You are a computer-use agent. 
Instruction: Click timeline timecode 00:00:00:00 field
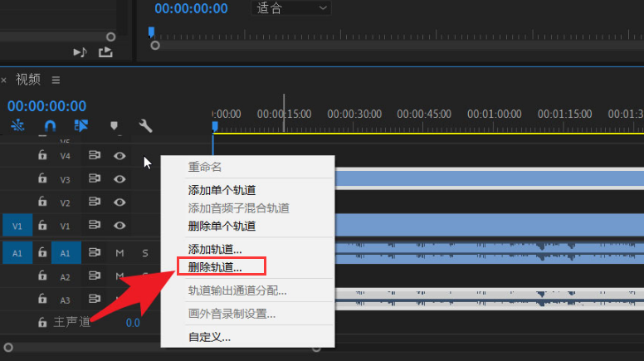(x=46, y=106)
